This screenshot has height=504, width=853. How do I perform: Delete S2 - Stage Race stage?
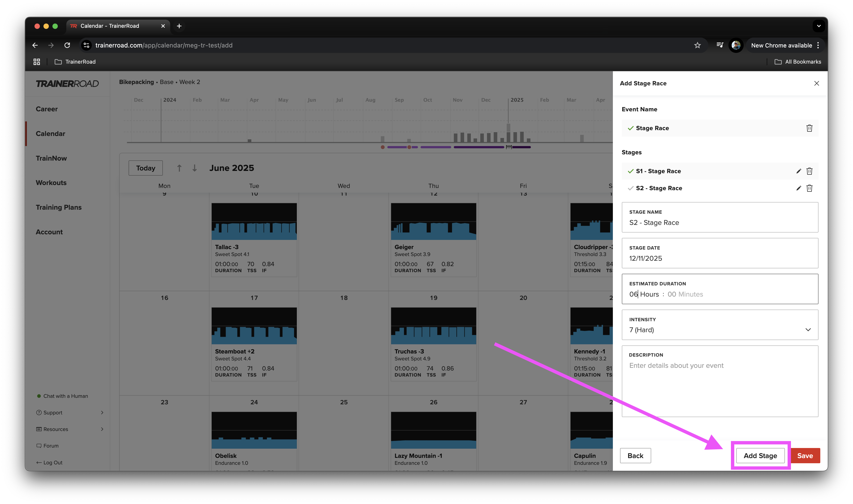tap(809, 188)
